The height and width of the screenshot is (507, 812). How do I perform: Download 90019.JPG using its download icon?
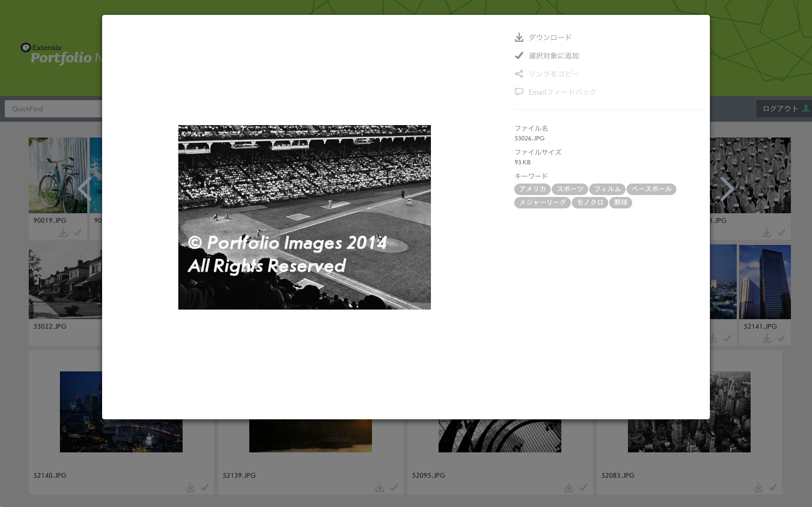tap(63, 232)
